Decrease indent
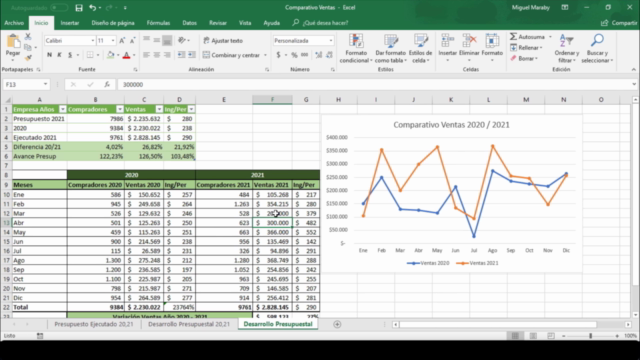 [181, 55]
